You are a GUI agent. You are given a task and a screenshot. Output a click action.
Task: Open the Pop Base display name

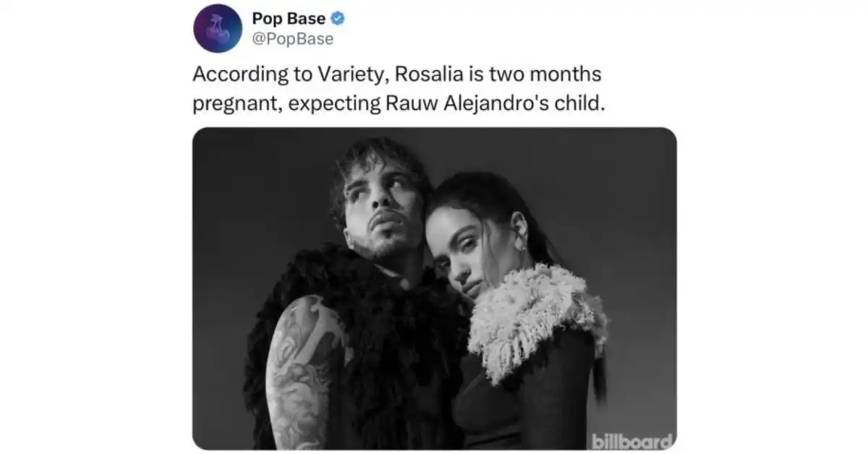pyautogui.click(x=289, y=19)
